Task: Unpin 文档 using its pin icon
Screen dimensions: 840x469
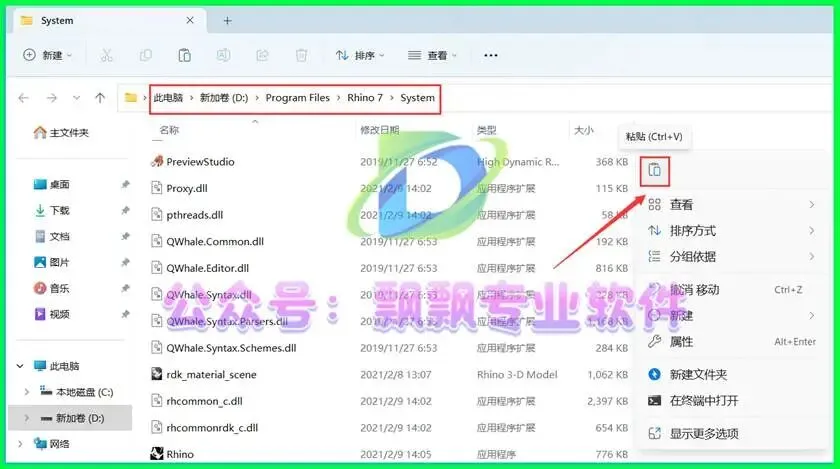Action: (x=125, y=236)
